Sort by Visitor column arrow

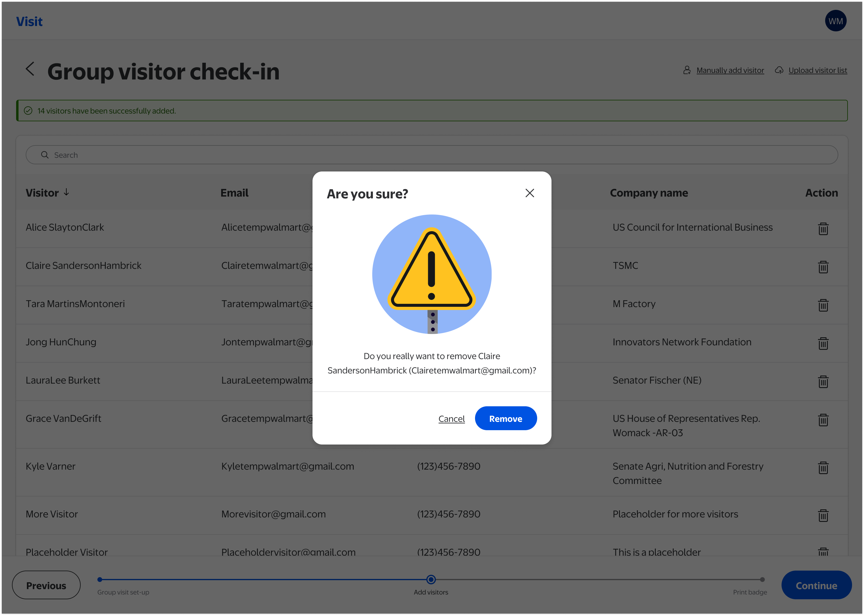coord(66,192)
